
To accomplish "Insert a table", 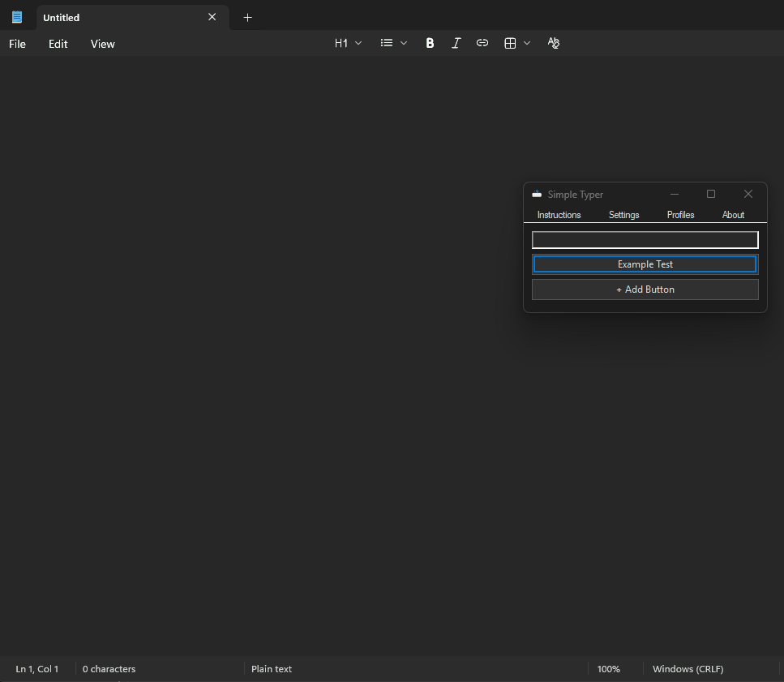I will tap(510, 44).
